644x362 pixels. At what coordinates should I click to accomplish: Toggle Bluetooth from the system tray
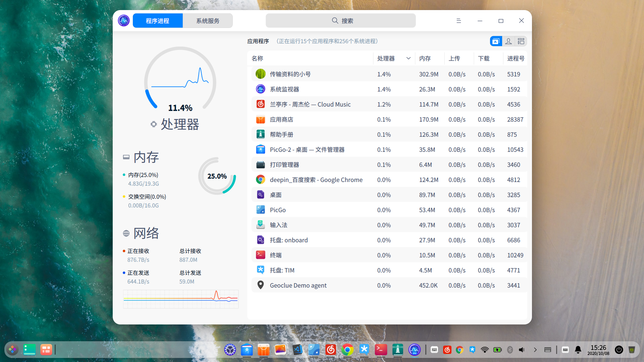click(x=510, y=350)
